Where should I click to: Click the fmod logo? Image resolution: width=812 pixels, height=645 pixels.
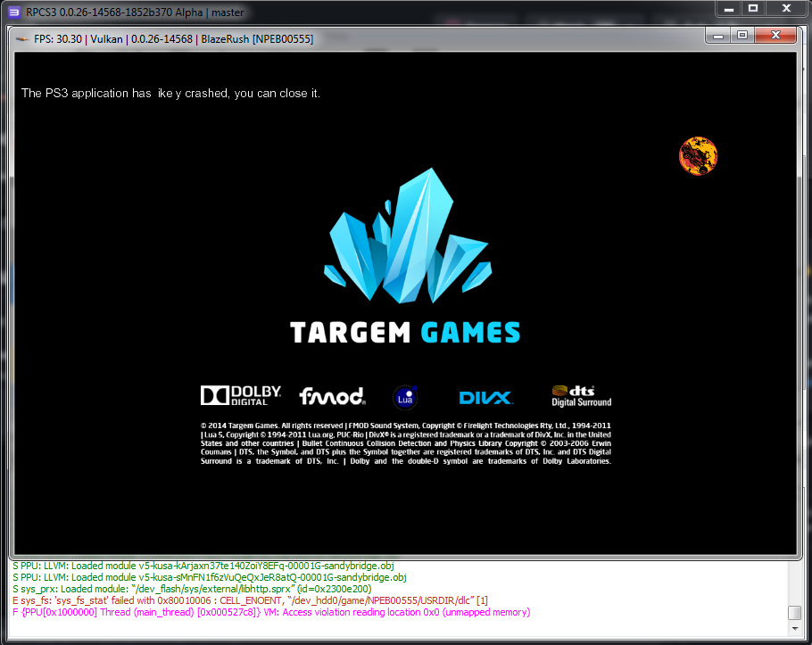pyautogui.click(x=333, y=396)
